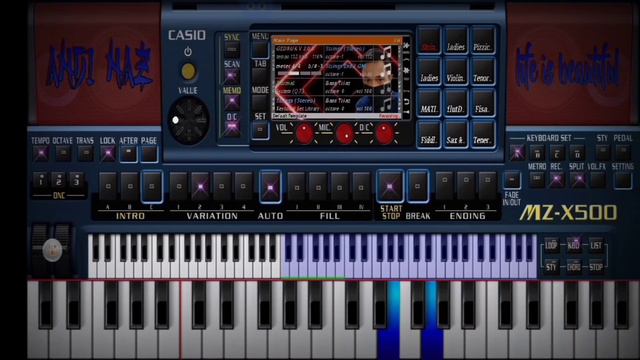
Task: Select KEYBOARD SET B button
Action: point(537,153)
